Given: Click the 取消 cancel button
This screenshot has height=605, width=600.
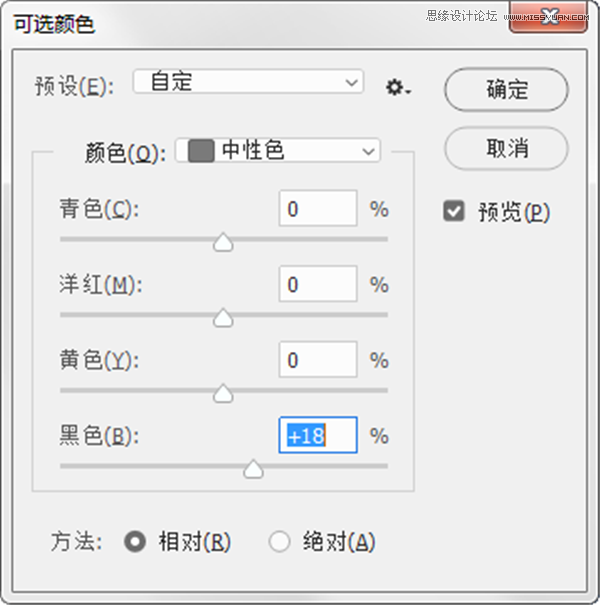Looking at the screenshot, I should (x=506, y=148).
